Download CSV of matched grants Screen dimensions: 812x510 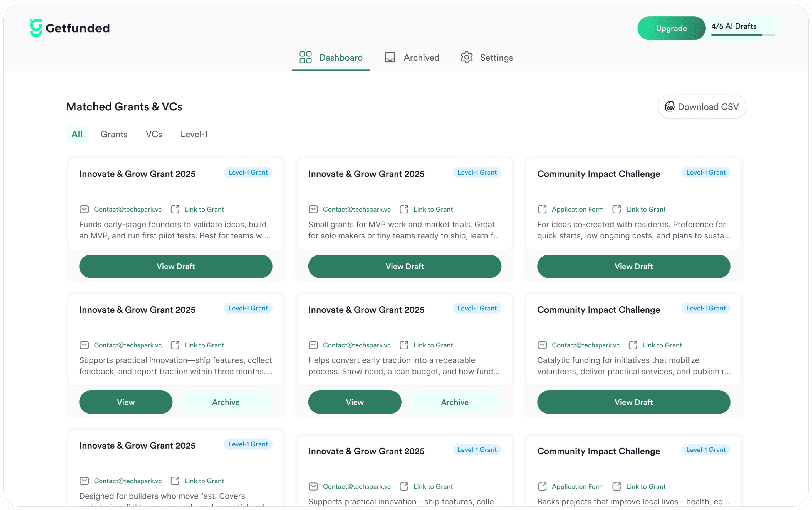coord(701,106)
